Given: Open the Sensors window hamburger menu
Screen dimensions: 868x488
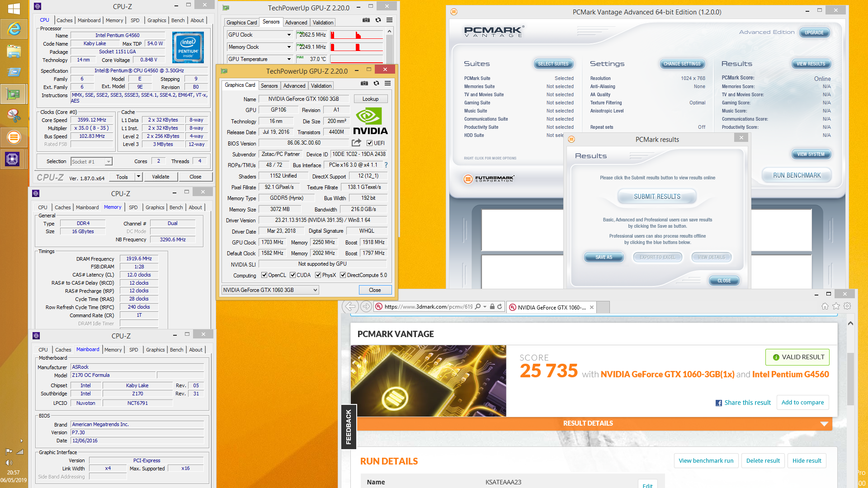Looking at the screenshot, I should pyautogui.click(x=390, y=20).
